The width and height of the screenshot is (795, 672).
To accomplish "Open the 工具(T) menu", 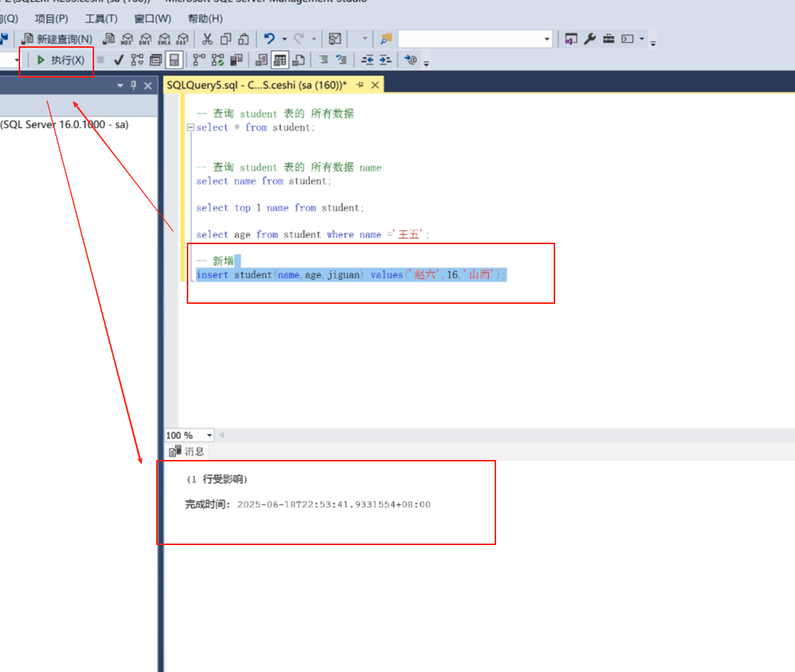I will tap(101, 19).
